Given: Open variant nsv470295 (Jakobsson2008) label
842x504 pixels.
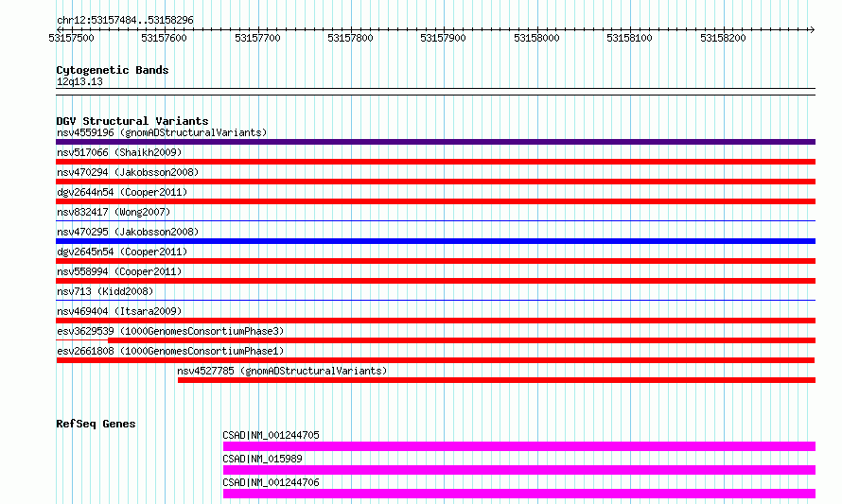Looking at the screenshot, I should pyautogui.click(x=128, y=232).
